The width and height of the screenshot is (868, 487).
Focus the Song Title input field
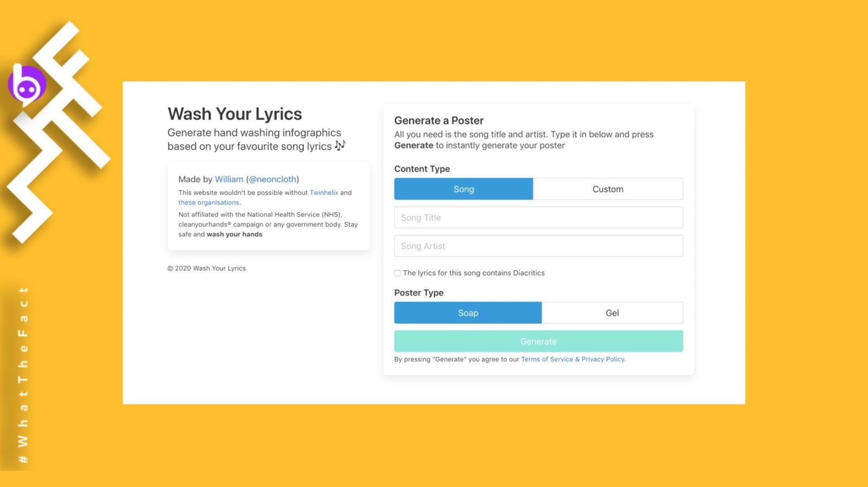pyautogui.click(x=538, y=217)
